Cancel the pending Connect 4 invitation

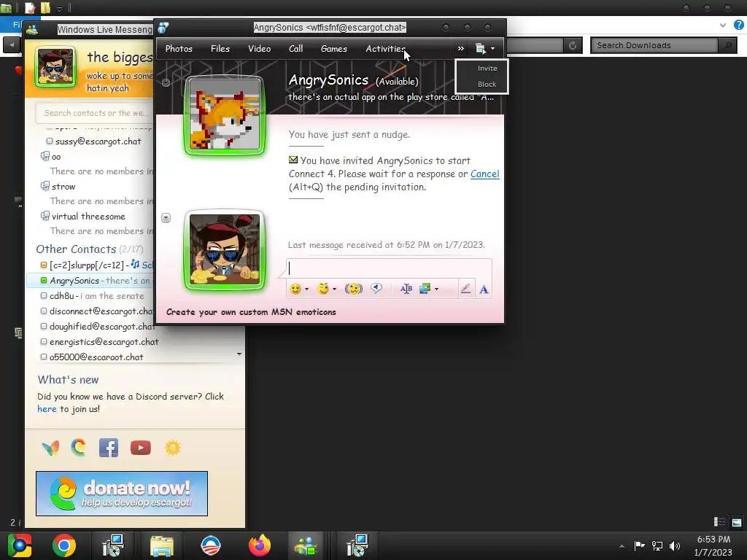[x=484, y=174]
